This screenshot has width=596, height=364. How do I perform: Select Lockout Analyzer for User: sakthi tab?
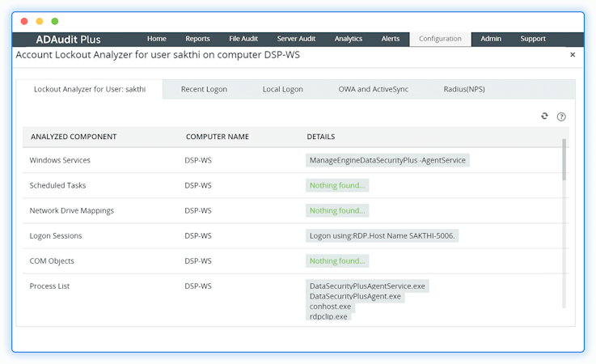click(90, 89)
